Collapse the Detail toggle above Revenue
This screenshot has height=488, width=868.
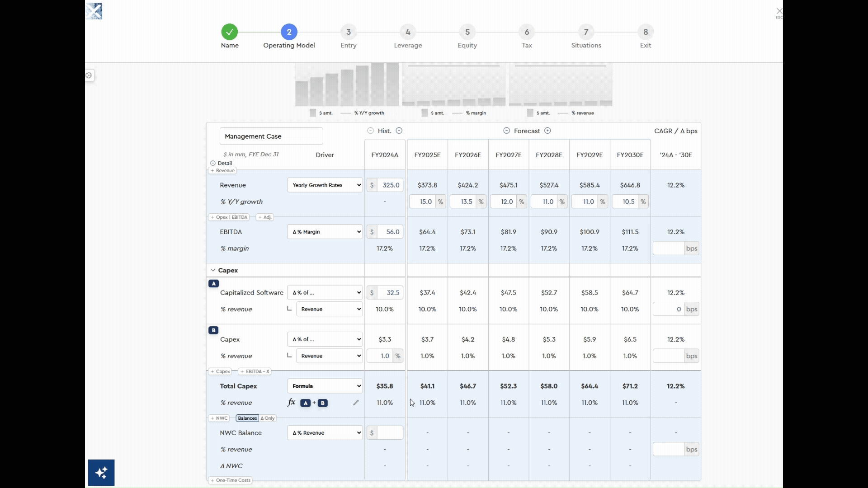[x=213, y=163]
